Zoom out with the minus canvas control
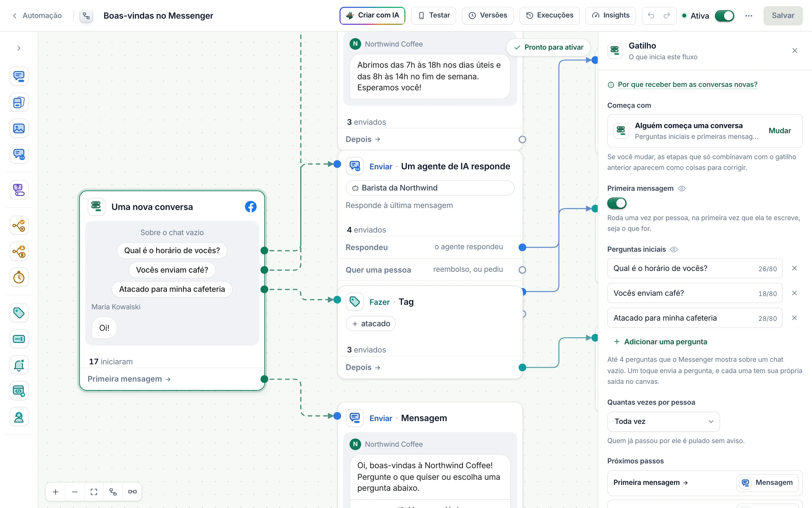 75,492
